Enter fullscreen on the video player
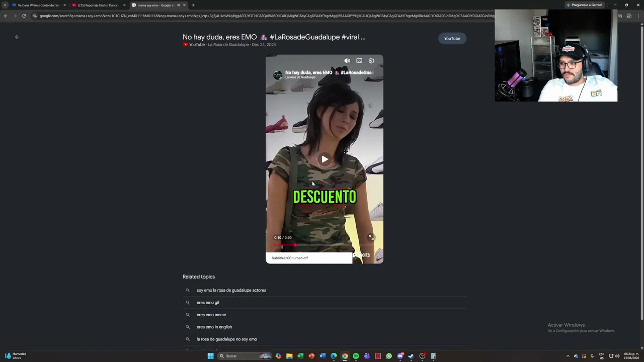The height and width of the screenshot is (362, 644). [371, 237]
